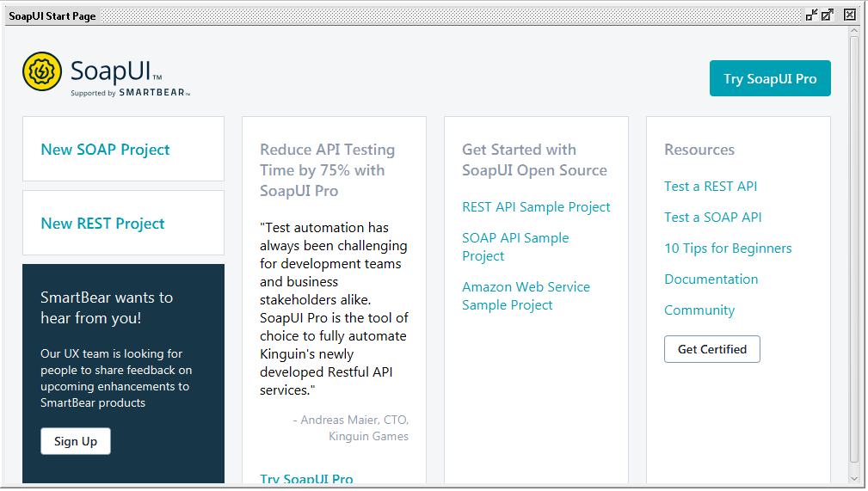Screen dimensions: 868x491
Task: Maximize the SoapUI Start Page panel icon
Action: pos(828,15)
